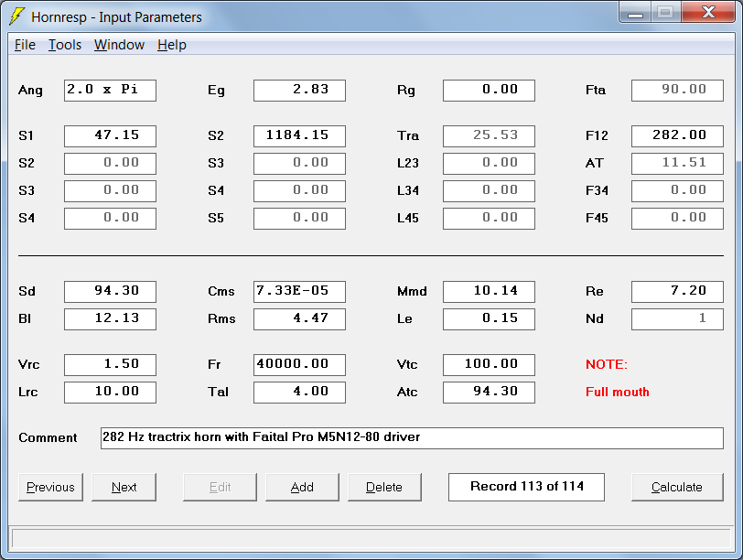
Task: Select the Tal field with 4.00
Action: (x=299, y=393)
